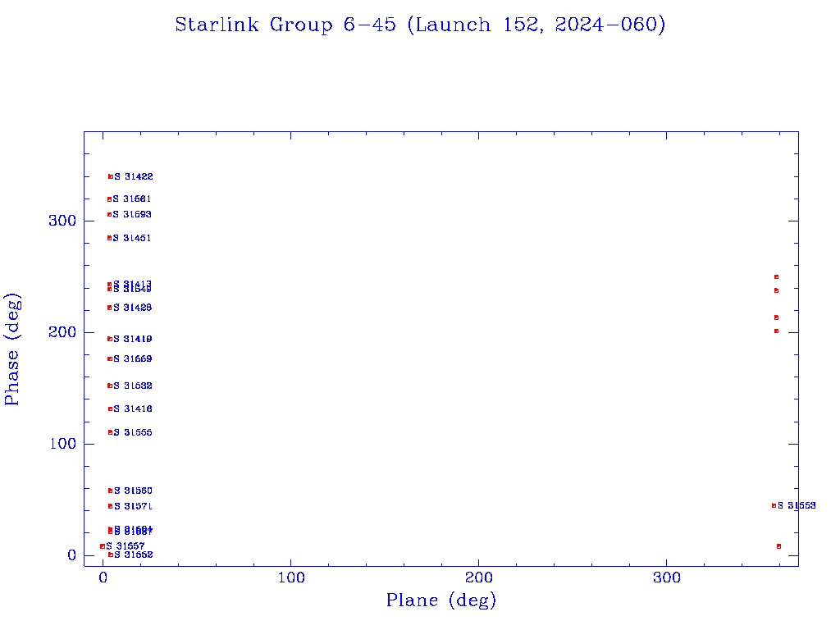This screenshot has height=630, width=840.
Task: Click the satellite label "S 31669"
Action: point(133,359)
